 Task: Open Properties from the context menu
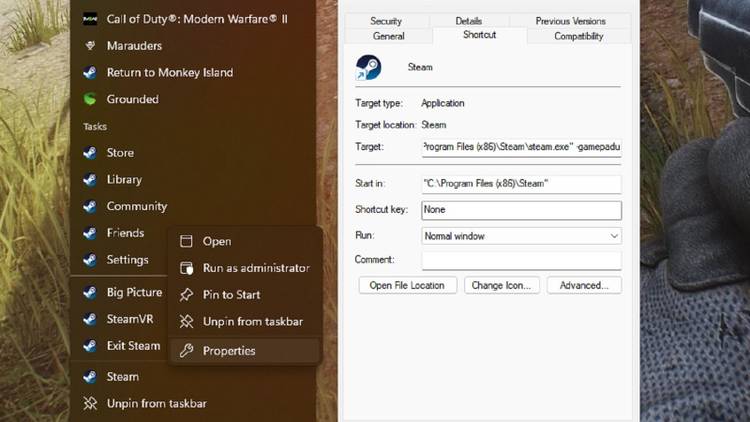coord(244,351)
